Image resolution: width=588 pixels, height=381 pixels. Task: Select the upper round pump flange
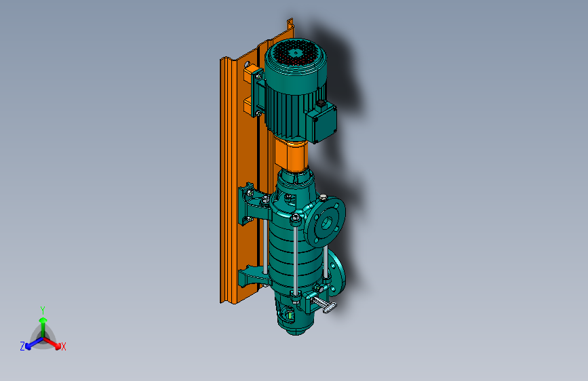point(325,222)
